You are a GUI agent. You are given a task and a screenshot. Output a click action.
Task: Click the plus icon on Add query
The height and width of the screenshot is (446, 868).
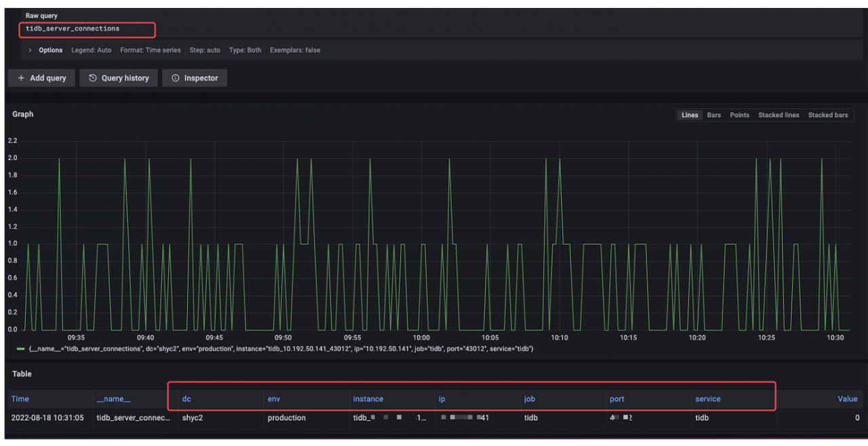[x=21, y=78]
